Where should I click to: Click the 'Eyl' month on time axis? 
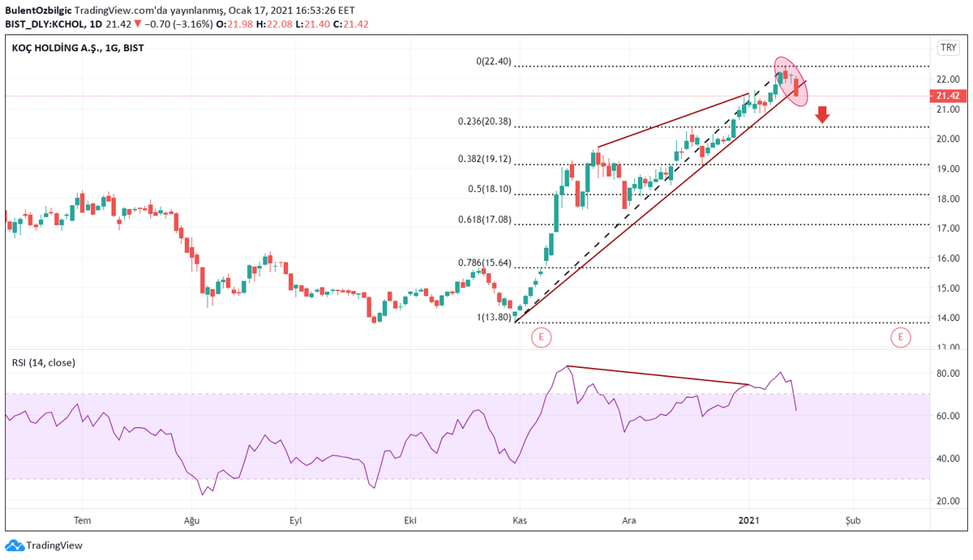pyautogui.click(x=295, y=520)
